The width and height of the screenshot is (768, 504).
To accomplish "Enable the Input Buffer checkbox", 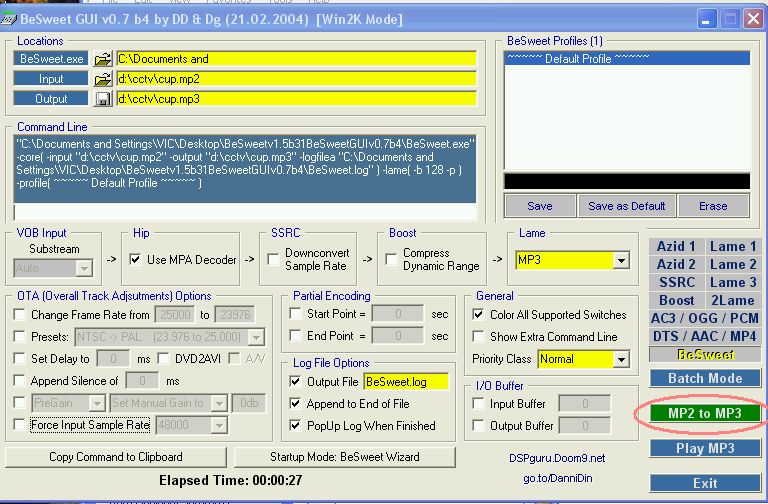I will [x=479, y=404].
